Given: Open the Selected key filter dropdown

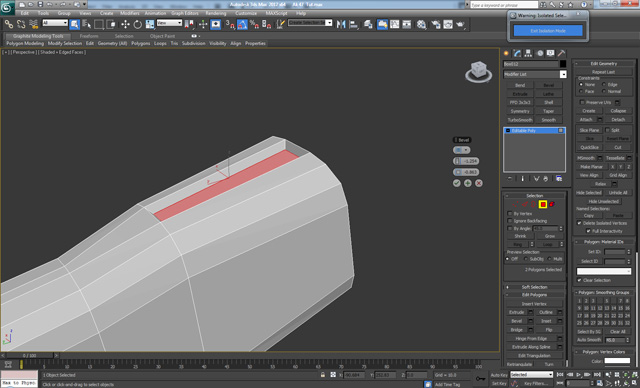Looking at the screenshot, I should click(x=531, y=375).
